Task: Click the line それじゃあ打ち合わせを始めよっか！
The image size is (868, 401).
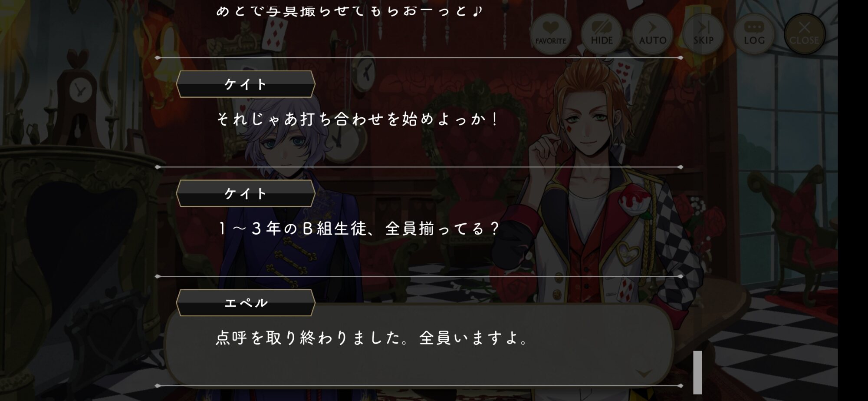Action: pyautogui.click(x=358, y=119)
